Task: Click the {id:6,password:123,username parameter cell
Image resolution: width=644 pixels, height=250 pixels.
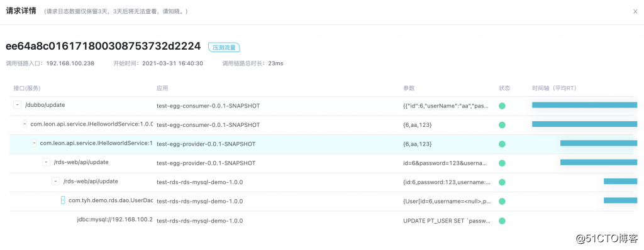Action: tap(447, 182)
